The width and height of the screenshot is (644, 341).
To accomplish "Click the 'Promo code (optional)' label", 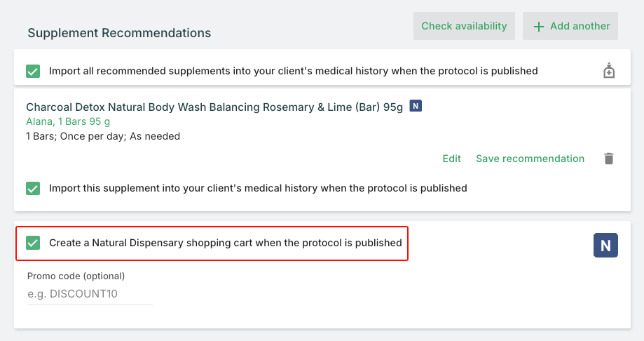I will pos(76,276).
